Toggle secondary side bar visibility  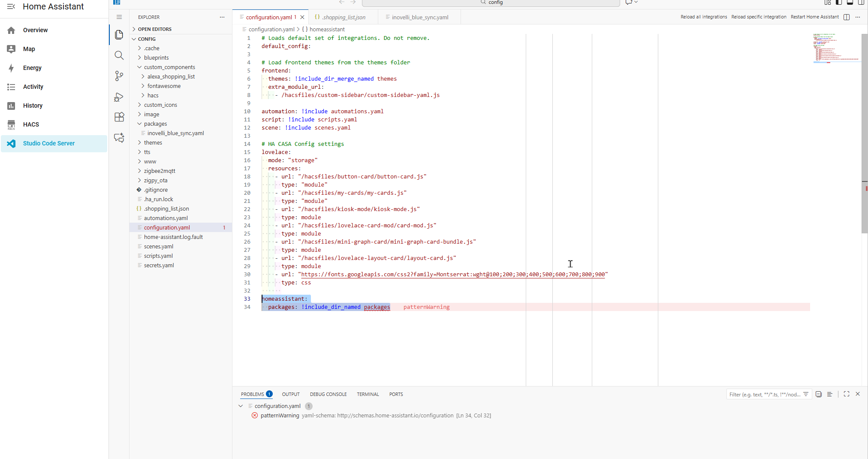pyautogui.click(x=861, y=2)
